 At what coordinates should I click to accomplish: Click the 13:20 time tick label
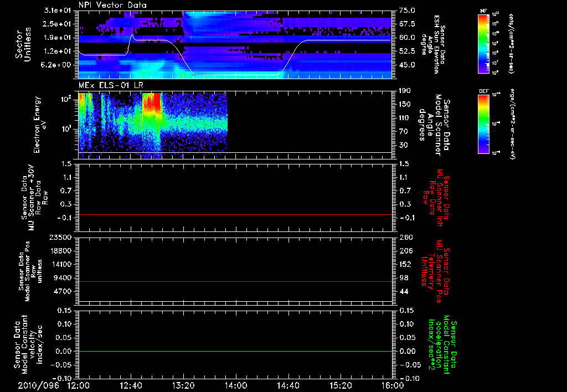[x=183, y=385]
